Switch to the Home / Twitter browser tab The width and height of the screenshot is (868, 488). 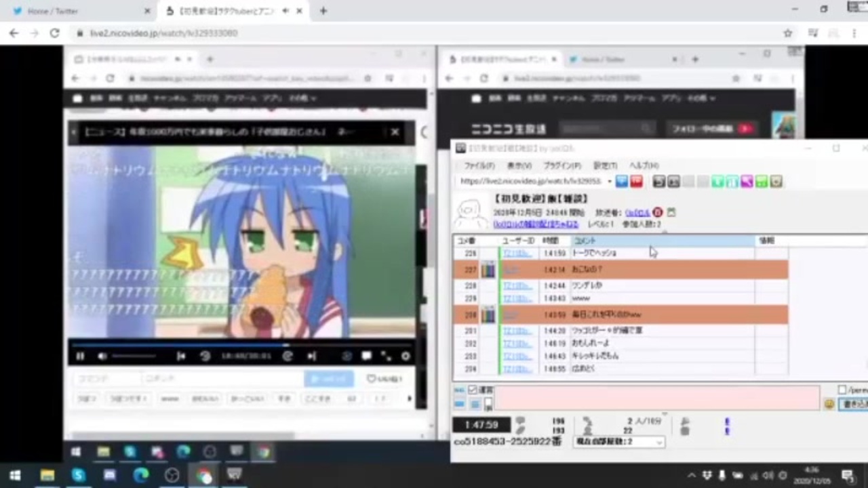79,11
